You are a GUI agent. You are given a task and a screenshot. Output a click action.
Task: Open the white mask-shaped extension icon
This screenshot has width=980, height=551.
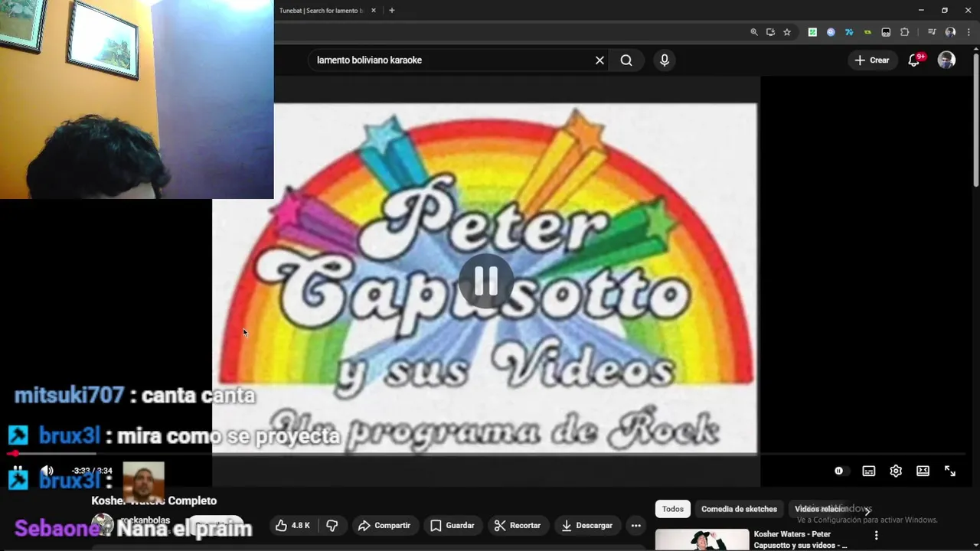pyautogui.click(x=886, y=32)
